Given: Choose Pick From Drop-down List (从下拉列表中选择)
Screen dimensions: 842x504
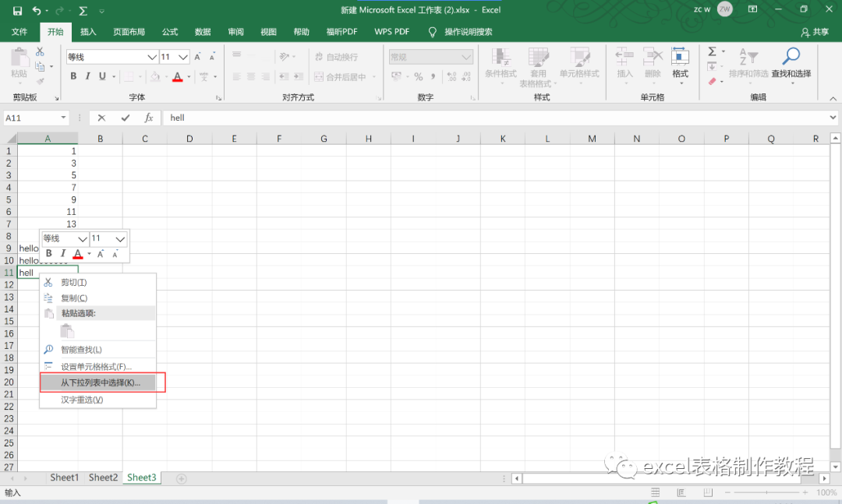Looking at the screenshot, I should click(97, 382).
